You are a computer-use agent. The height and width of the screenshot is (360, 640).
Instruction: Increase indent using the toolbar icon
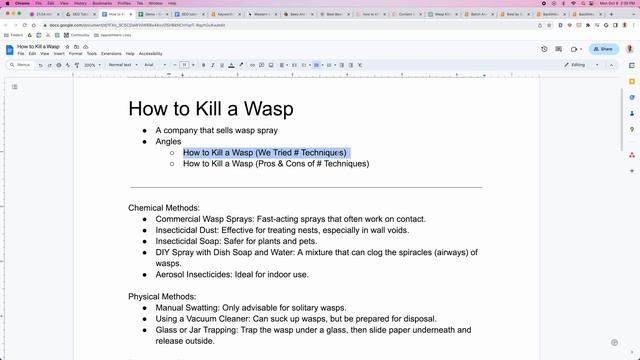(351, 65)
